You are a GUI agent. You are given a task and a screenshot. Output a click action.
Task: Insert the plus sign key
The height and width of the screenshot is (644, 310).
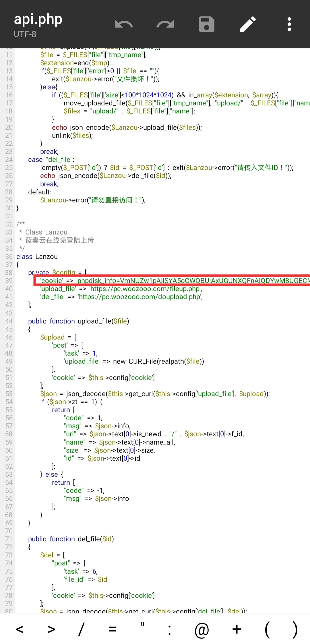point(237,629)
